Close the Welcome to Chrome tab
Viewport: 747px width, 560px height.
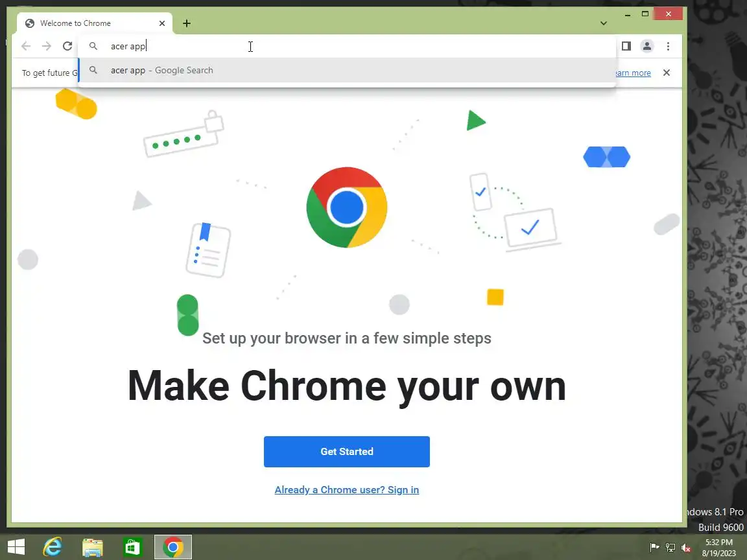pyautogui.click(x=162, y=23)
